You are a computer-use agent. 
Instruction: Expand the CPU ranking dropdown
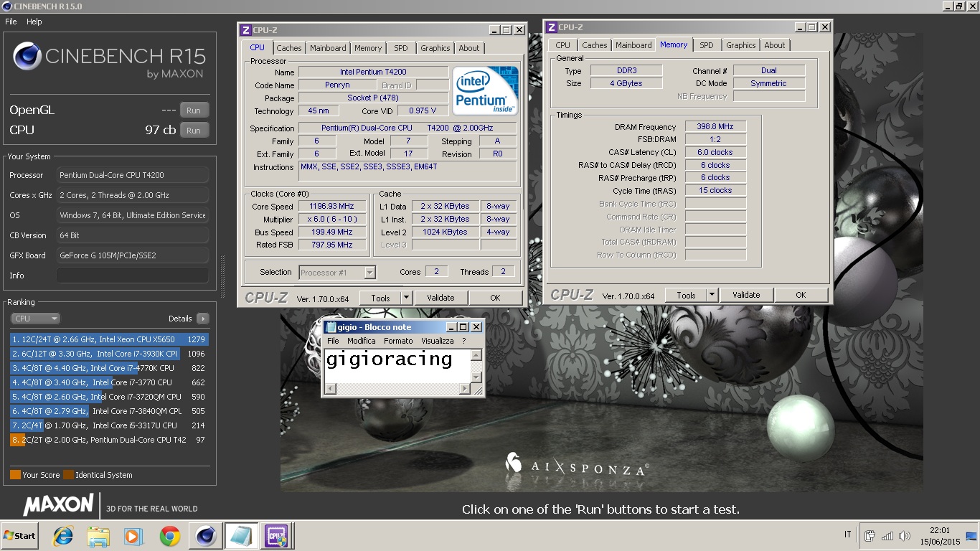[35, 319]
